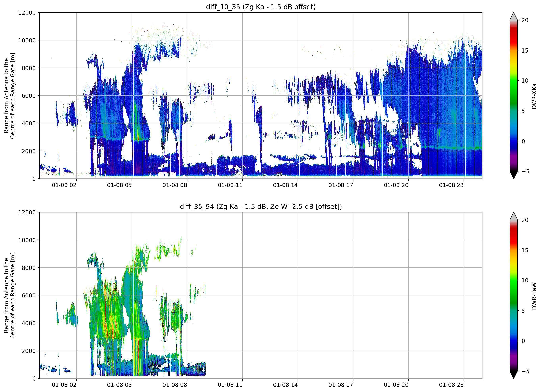This screenshot has height=392, width=541.
Task: Click the 01-08 11 x-tick under top plot
Action: (x=230, y=185)
